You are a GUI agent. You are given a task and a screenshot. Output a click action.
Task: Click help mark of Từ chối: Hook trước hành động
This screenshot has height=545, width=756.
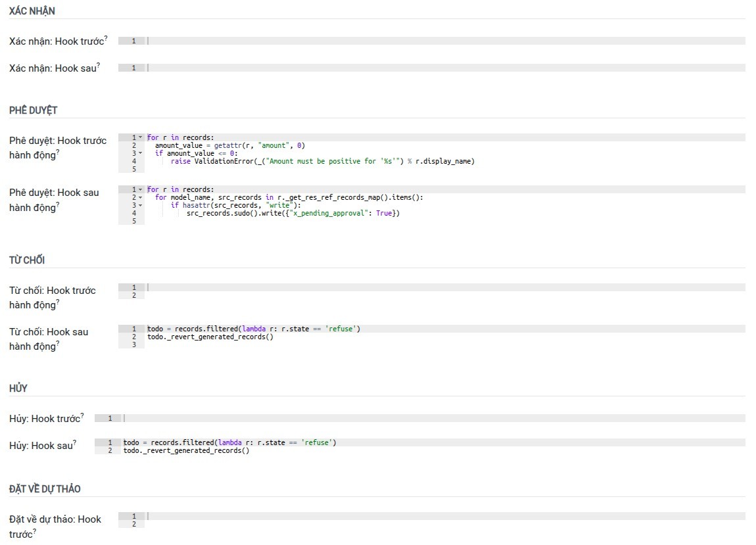point(58,302)
